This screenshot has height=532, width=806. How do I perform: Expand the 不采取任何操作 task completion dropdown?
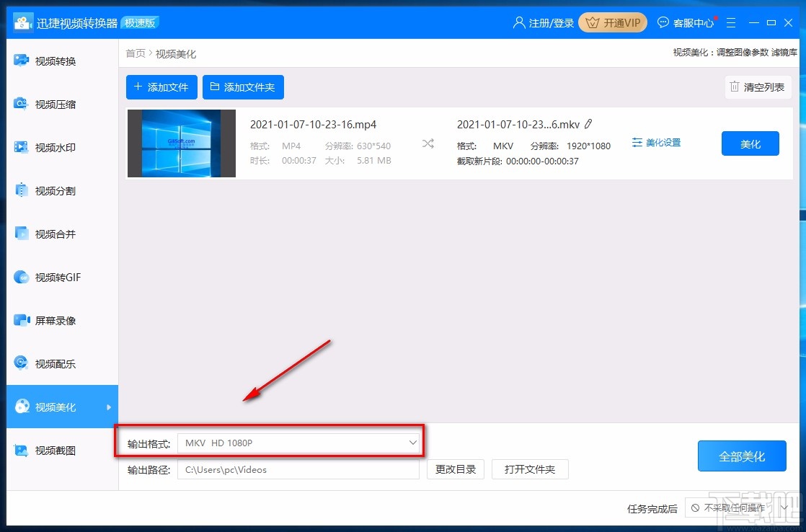tap(737, 507)
